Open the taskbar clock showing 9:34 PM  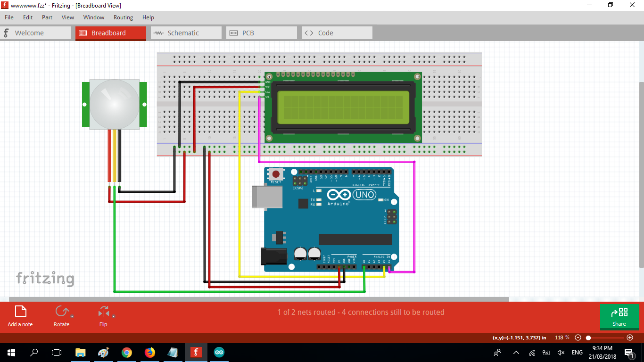click(602, 352)
